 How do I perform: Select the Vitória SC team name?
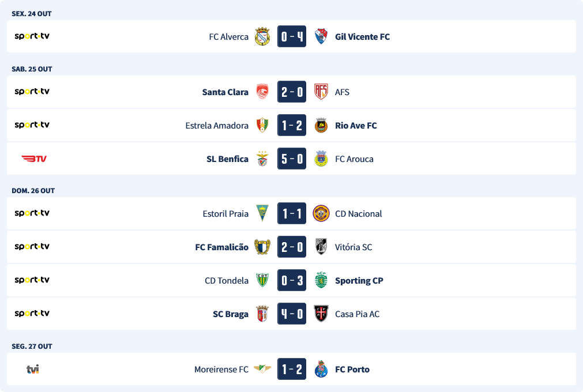tap(353, 247)
